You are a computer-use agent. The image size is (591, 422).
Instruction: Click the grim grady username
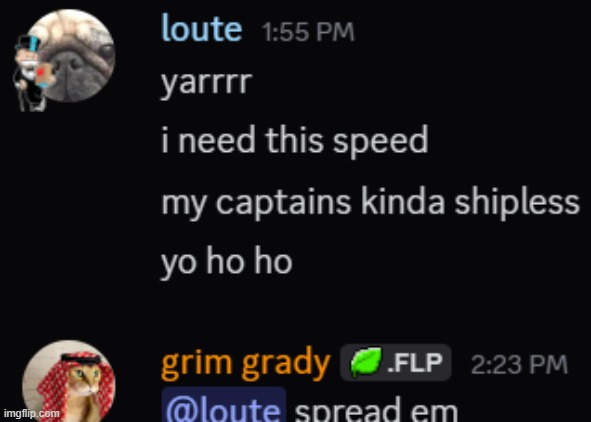click(246, 363)
